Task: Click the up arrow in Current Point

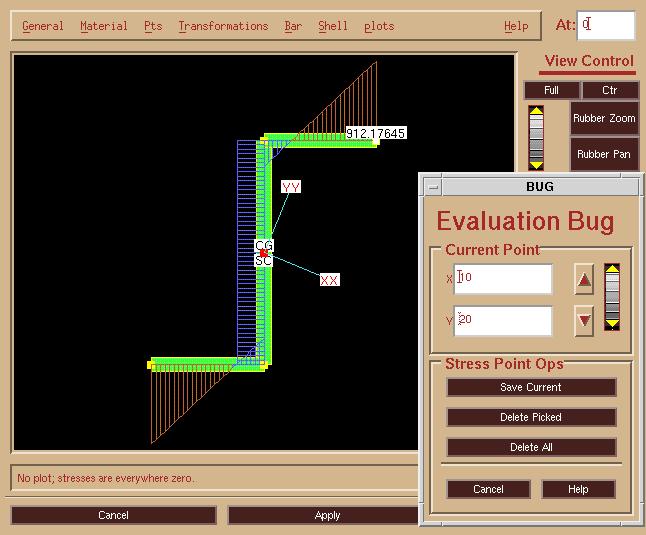Action: pos(584,281)
